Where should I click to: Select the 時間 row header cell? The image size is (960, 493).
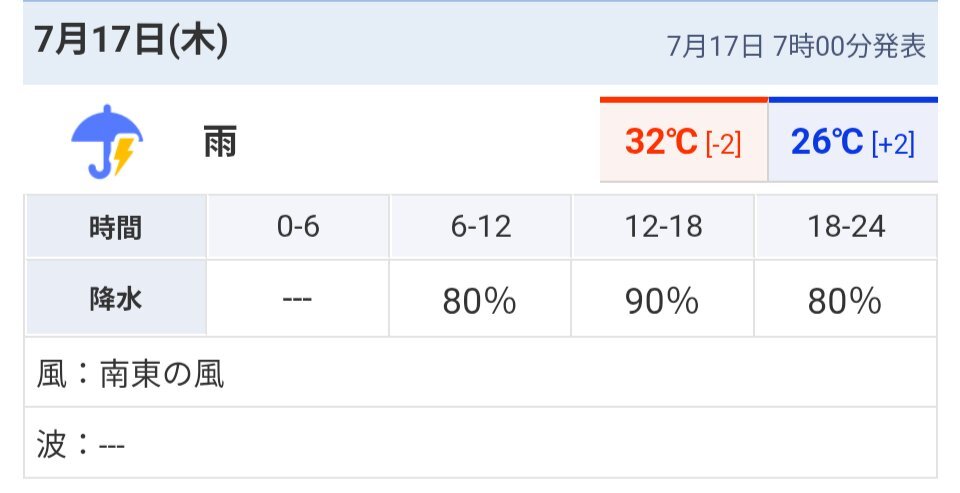click(x=116, y=227)
